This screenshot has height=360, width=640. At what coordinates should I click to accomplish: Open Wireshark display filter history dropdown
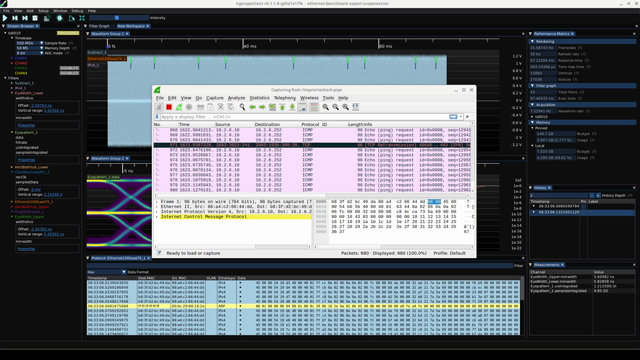coord(461,117)
